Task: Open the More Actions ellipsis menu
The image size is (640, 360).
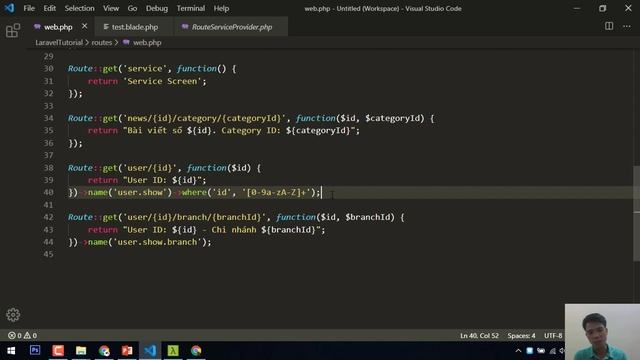Action: (x=627, y=27)
